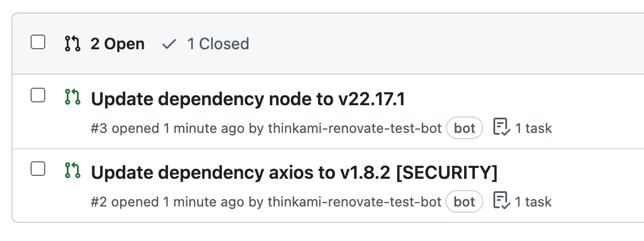Check the box for the axios SECURITY PR
The image size is (644, 241).
pyautogui.click(x=38, y=169)
